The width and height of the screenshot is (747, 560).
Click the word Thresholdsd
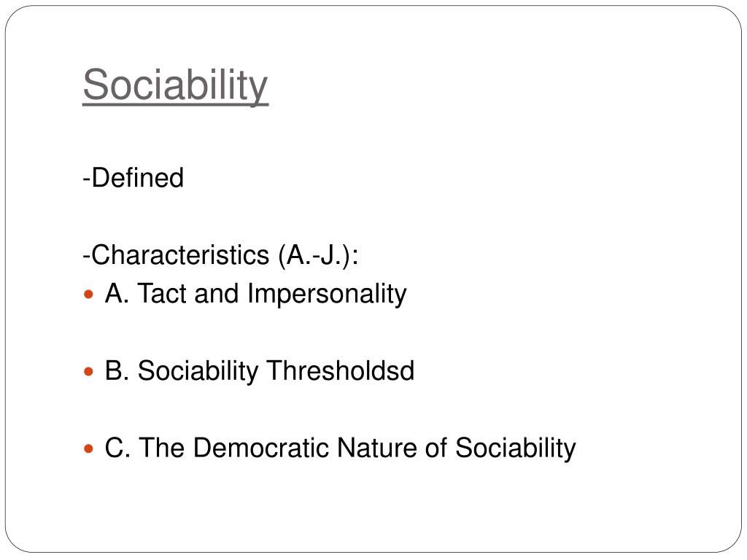[x=340, y=370]
